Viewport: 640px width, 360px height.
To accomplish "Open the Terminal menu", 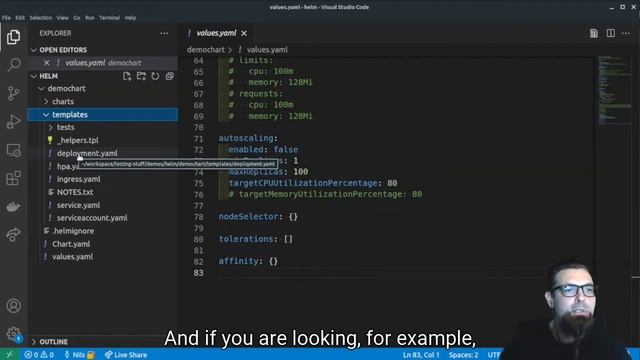I will (109, 18).
